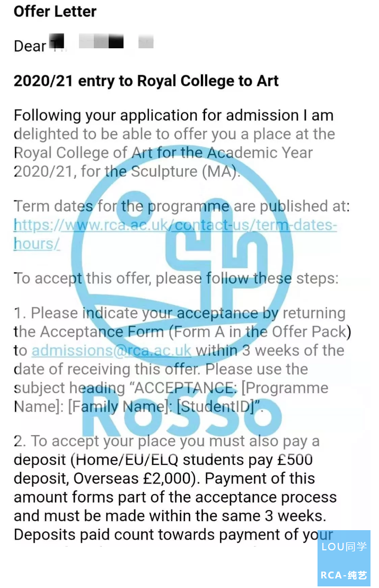
Task: Click the LOU同学 label badge
Action: pos(344,547)
